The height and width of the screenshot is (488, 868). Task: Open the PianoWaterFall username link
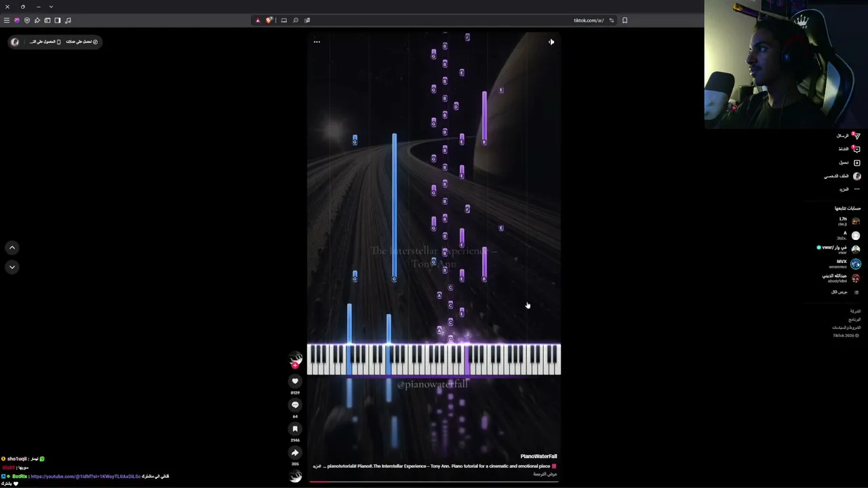point(538,456)
